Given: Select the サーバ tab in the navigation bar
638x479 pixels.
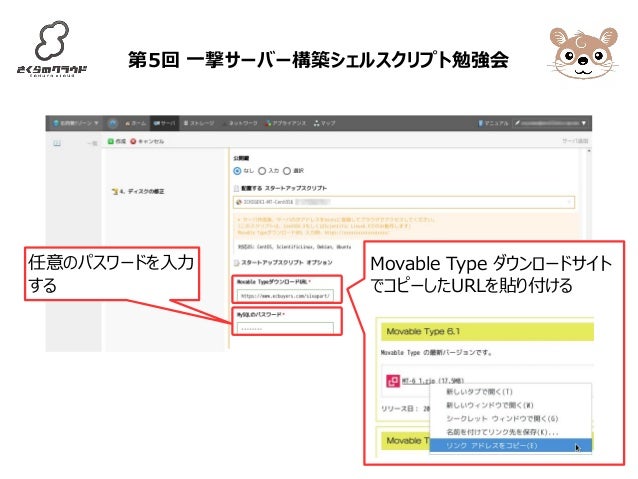Looking at the screenshot, I should [164, 123].
